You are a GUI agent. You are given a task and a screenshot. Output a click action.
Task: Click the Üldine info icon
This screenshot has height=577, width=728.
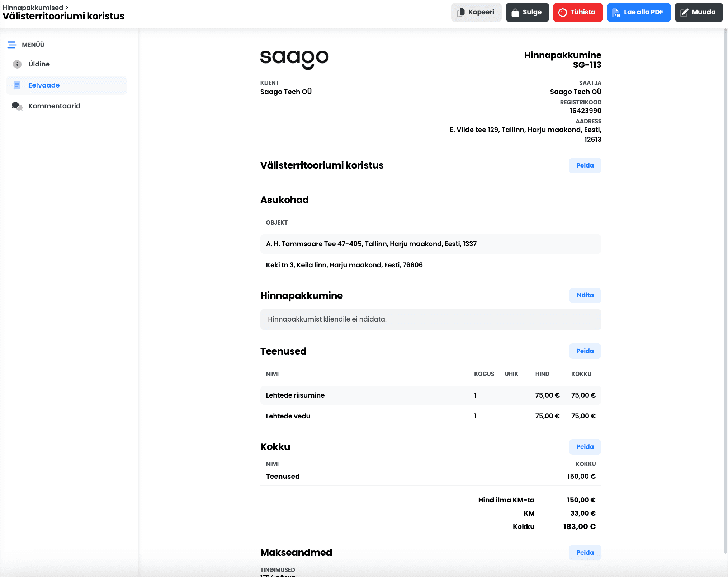pyautogui.click(x=17, y=64)
